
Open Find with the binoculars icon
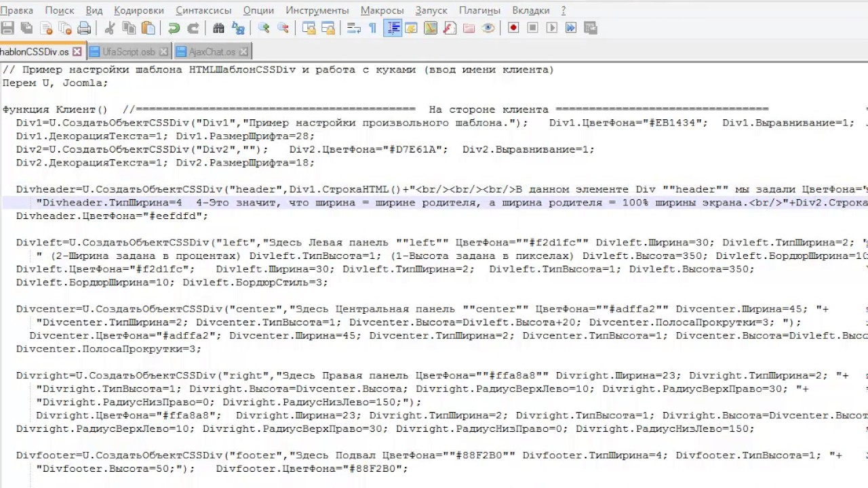218,28
